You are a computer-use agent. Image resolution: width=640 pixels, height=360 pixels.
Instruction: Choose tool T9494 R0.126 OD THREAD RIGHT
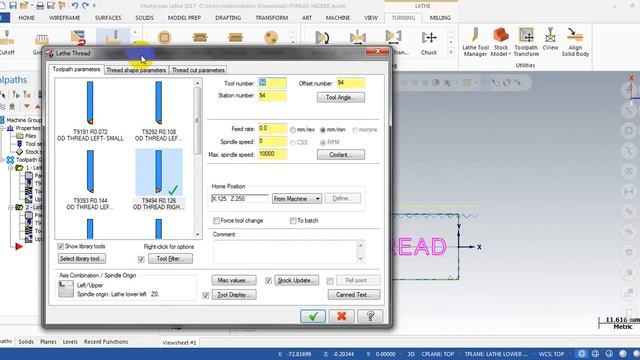pyautogui.click(x=159, y=180)
